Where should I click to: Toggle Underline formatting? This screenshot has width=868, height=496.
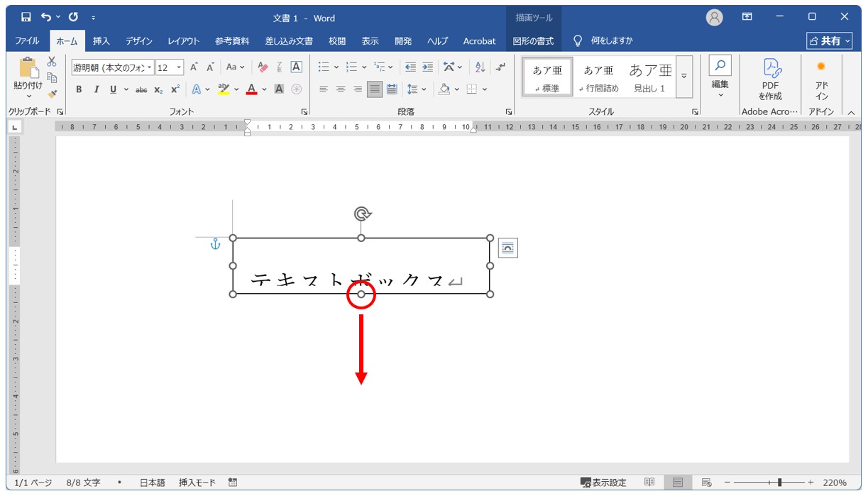(x=113, y=89)
